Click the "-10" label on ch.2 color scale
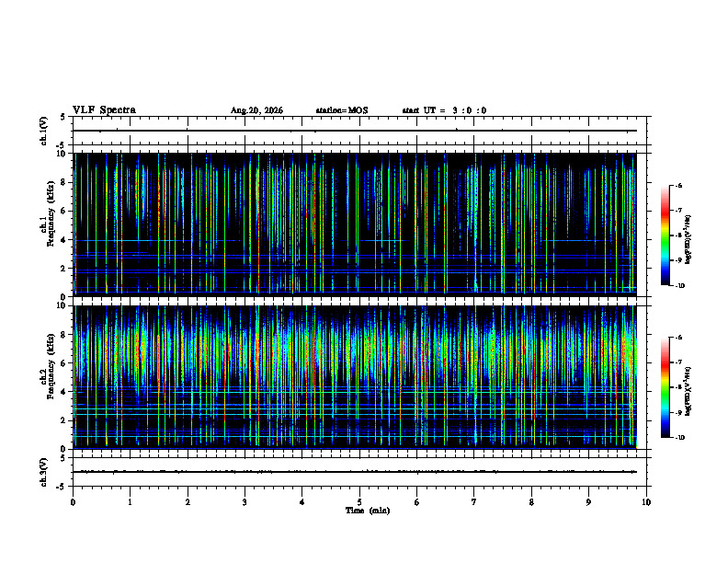 679,437
